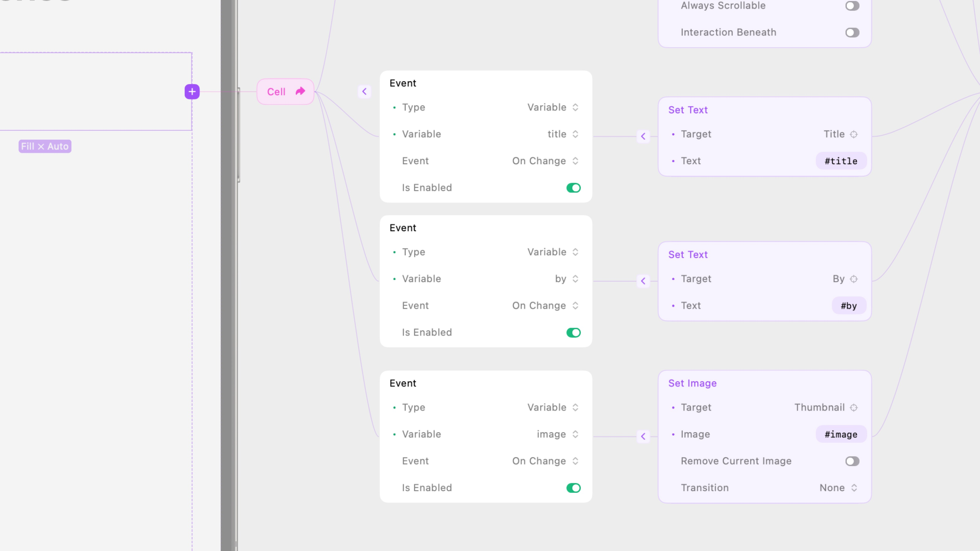Toggle Remove Current Image switch
The height and width of the screenshot is (551, 980).
click(852, 461)
